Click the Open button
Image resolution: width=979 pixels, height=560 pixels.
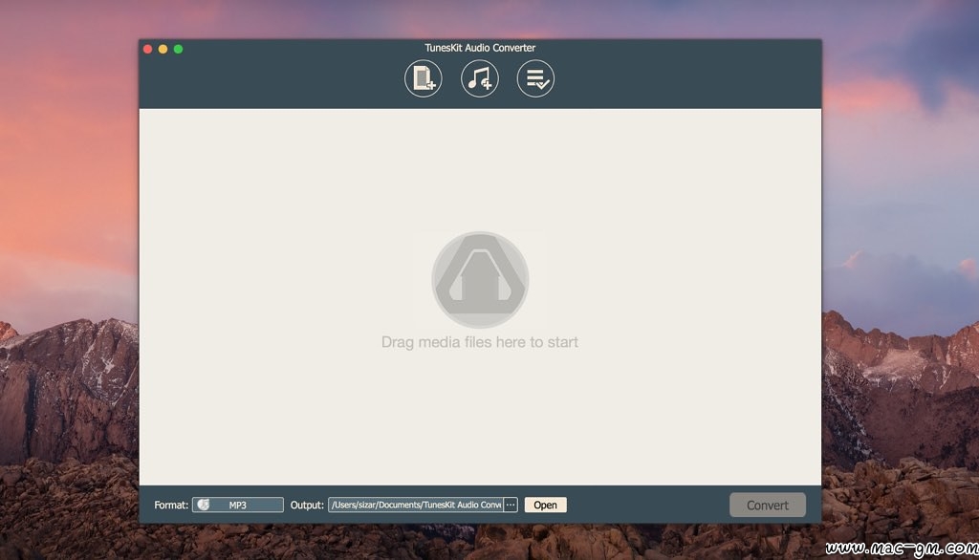point(545,505)
